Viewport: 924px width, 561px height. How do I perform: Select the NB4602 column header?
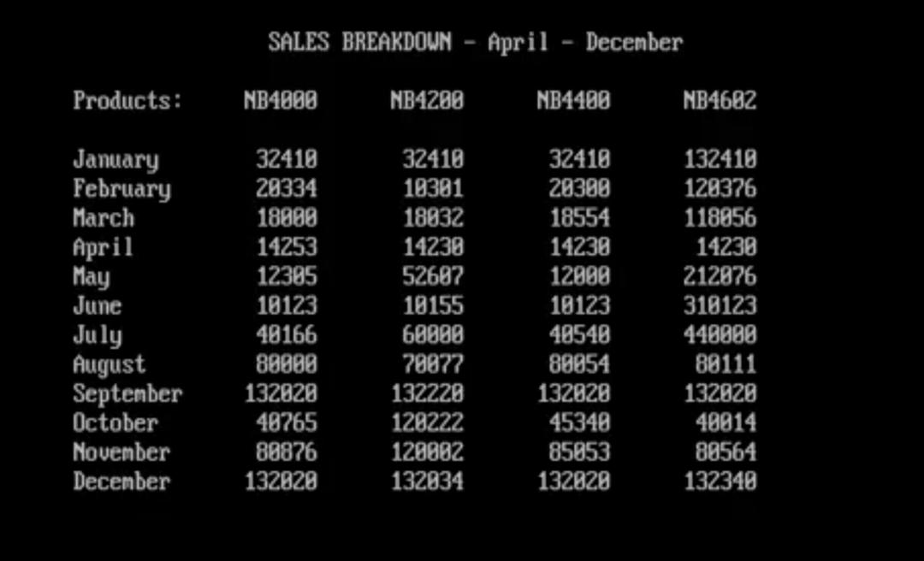coord(720,101)
